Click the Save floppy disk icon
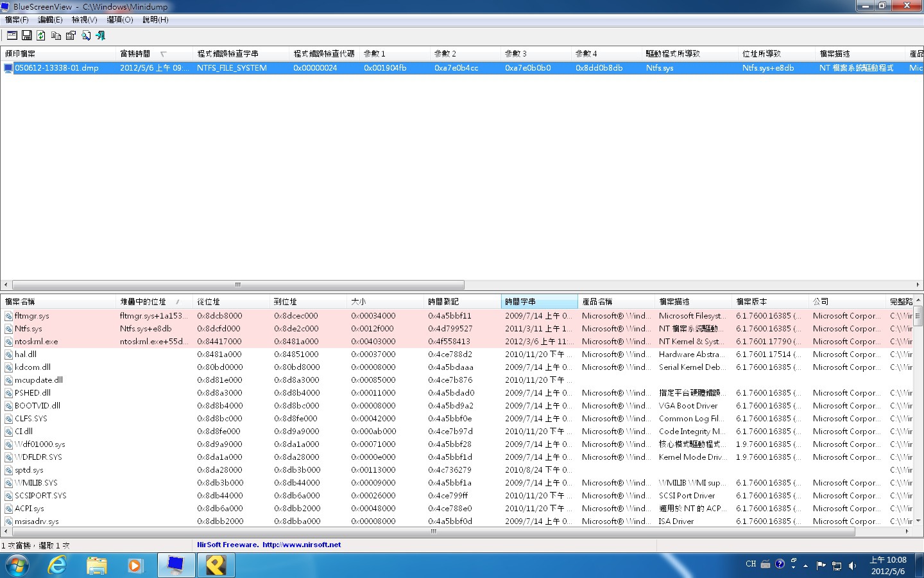The width and height of the screenshot is (924, 578). pyautogui.click(x=27, y=35)
